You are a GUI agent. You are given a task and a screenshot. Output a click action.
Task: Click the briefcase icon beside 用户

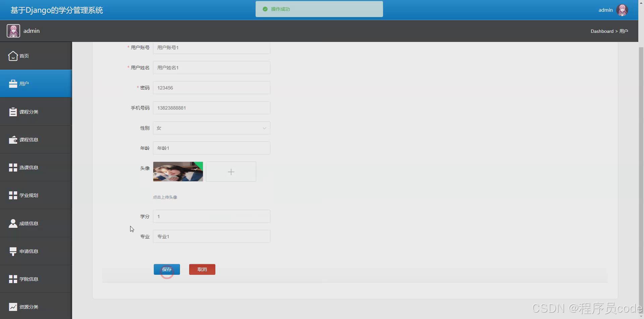pyautogui.click(x=13, y=84)
